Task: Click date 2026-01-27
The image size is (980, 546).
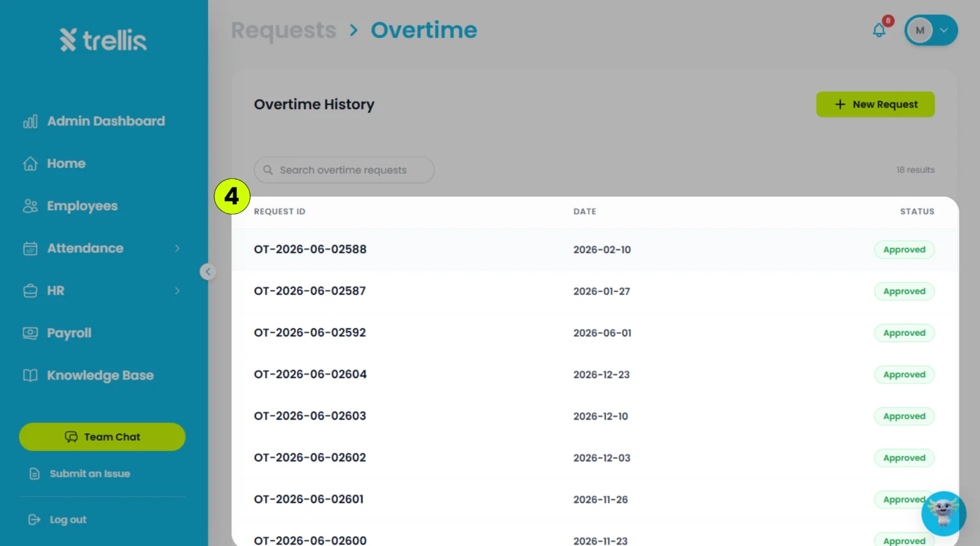Action: click(x=601, y=291)
